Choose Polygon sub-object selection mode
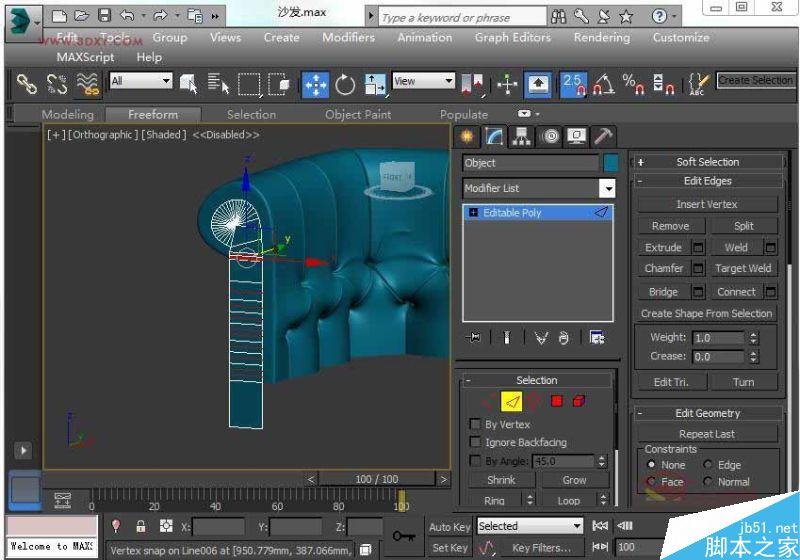 [x=557, y=401]
